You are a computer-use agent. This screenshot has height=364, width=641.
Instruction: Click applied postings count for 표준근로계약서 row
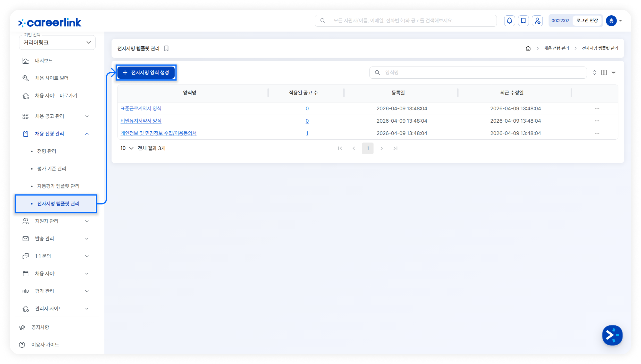tap(307, 109)
